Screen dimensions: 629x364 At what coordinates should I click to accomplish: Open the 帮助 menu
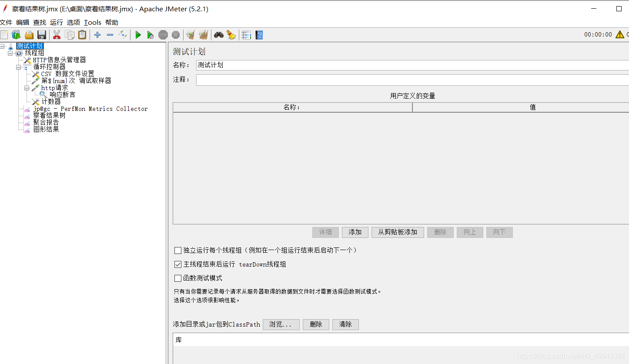click(112, 23)
